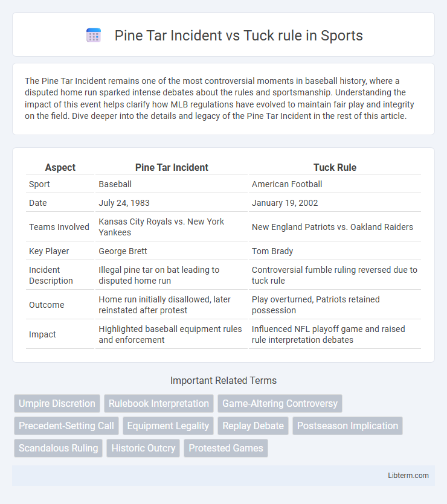447x504 pixels.
Task: Click the Tom Brady cell
Action: point(335,250)
